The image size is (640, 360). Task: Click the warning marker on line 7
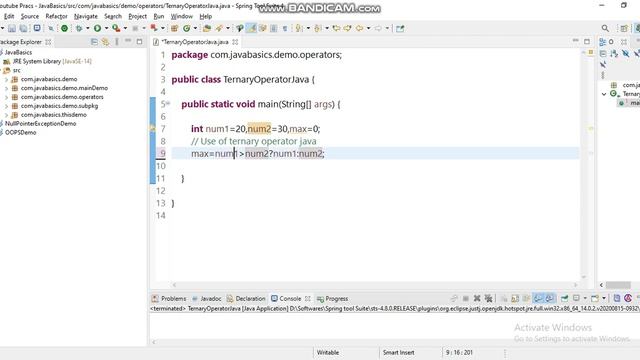coord(153,129)
